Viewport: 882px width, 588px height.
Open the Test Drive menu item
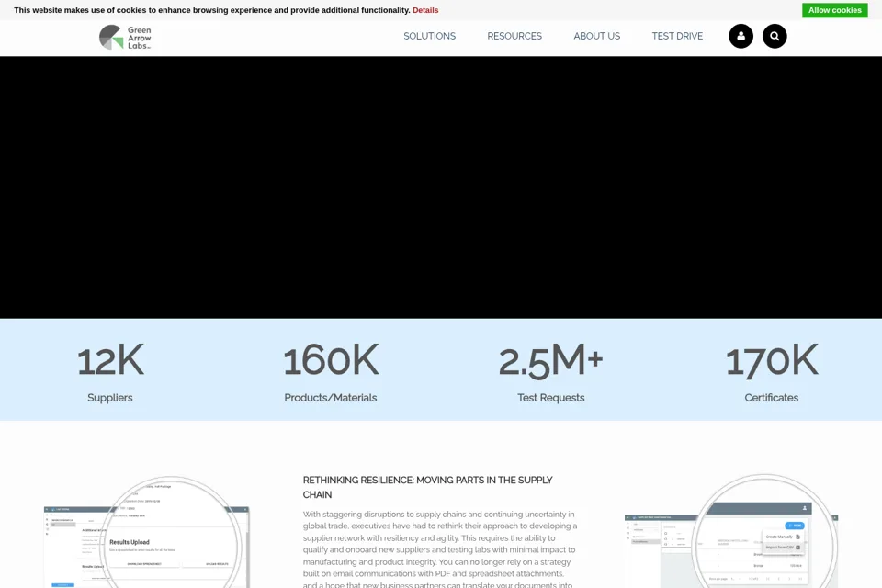(677, 36)
